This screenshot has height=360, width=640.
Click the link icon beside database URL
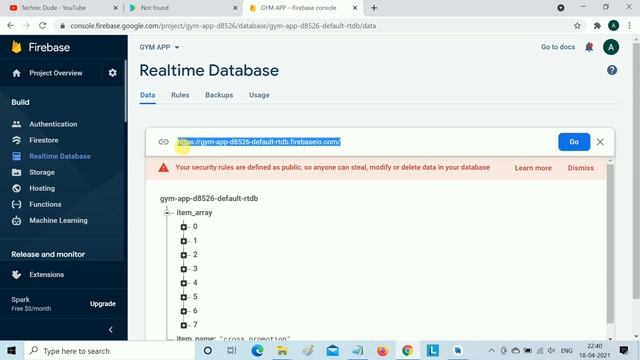click(x=163, y=142)
